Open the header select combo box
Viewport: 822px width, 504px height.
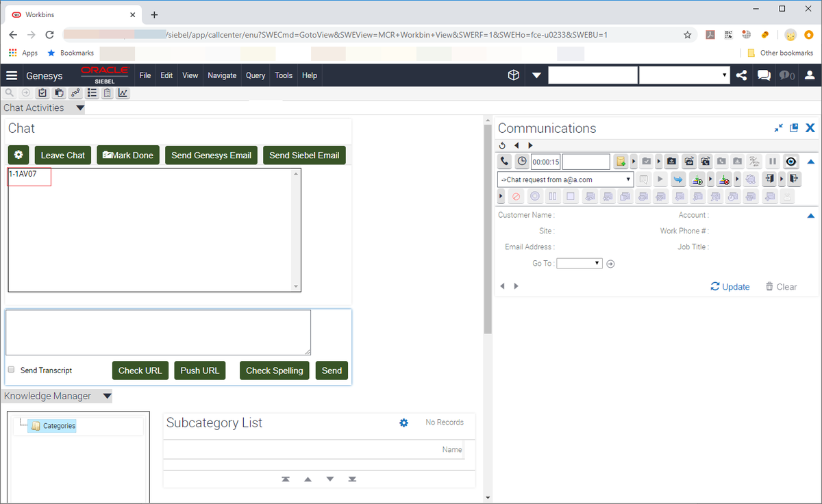coord(684,75)
